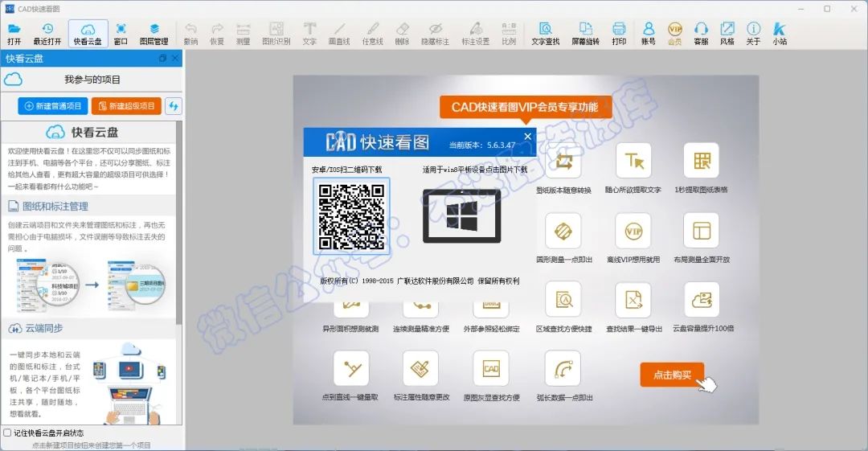Click the cloud panel vertical scrollbar

(x=178, y=222)
